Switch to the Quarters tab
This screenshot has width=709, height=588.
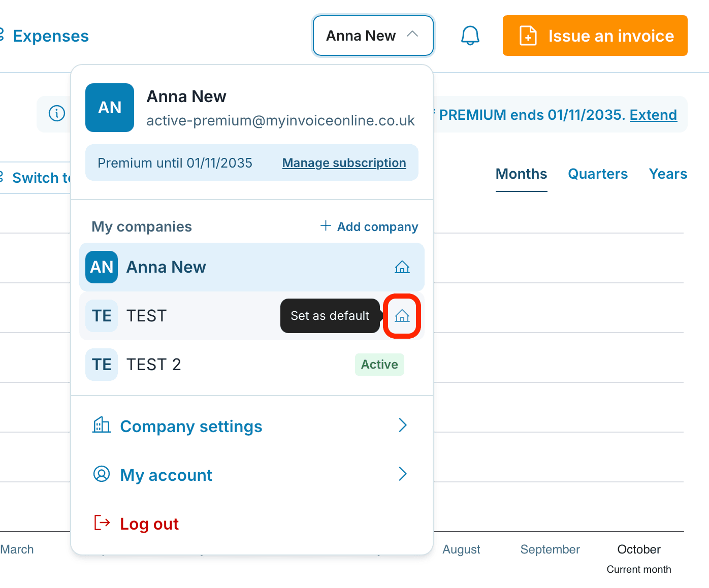click(x=598, y=174)
